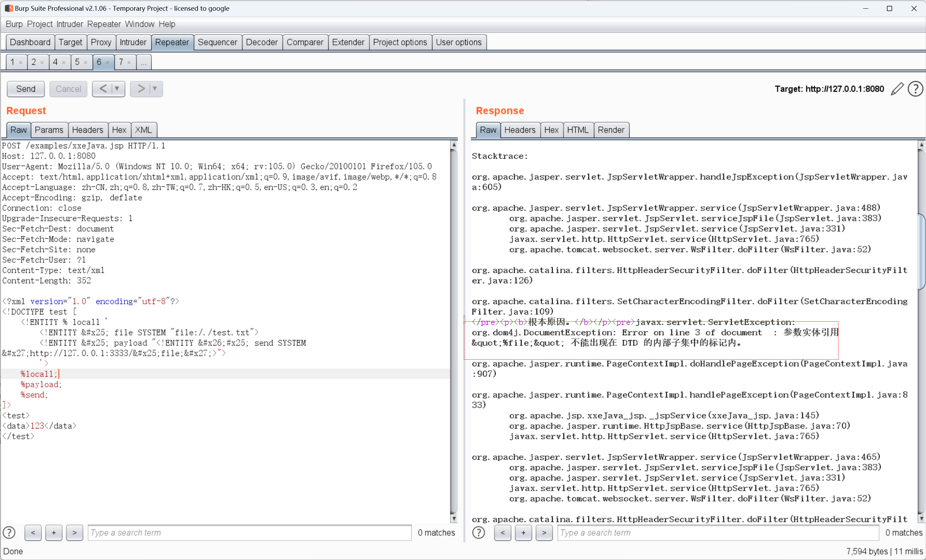
Task: Open the Burp menu
Action: [14, 24]
